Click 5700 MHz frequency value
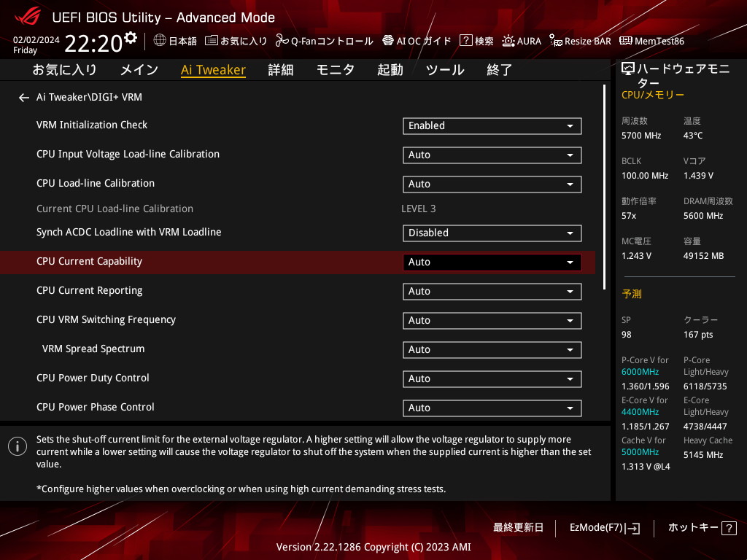The width and height of the screenshot is (747, 560). [x=641, y=136]
